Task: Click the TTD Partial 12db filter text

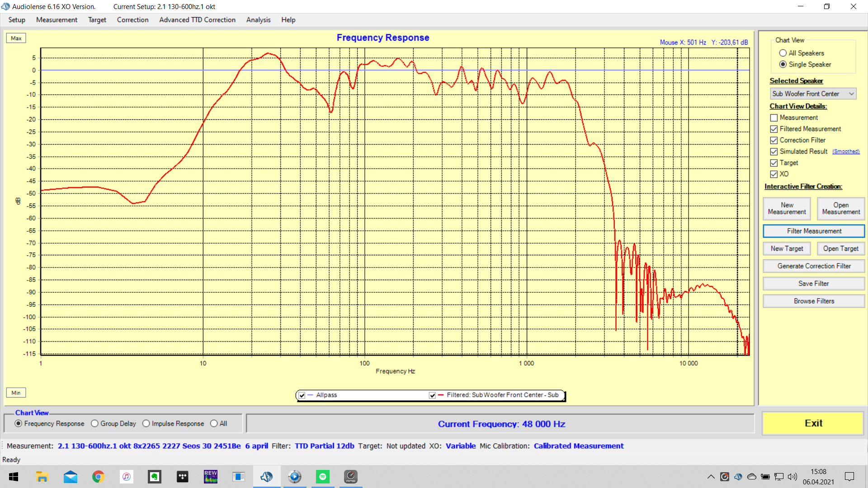Action: point(325,446)
